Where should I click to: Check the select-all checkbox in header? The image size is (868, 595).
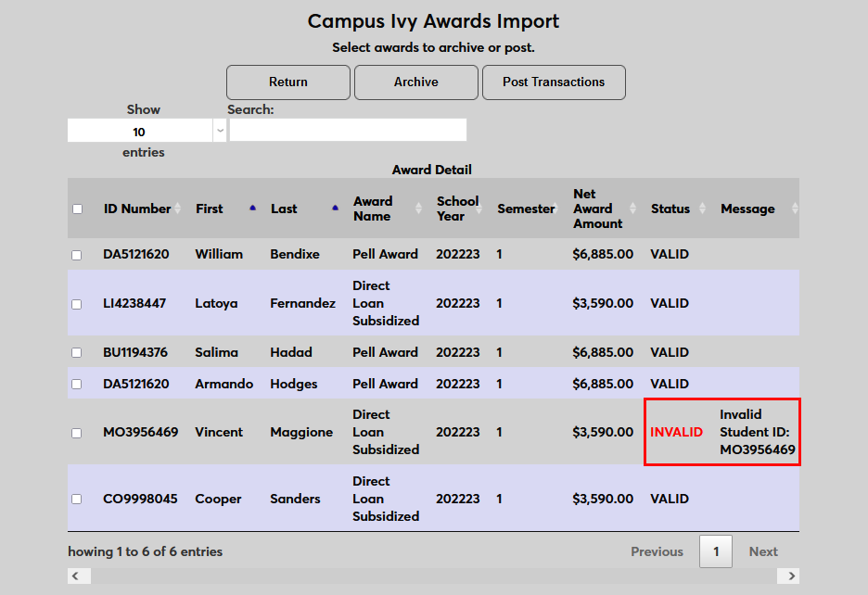pos(77,209)
